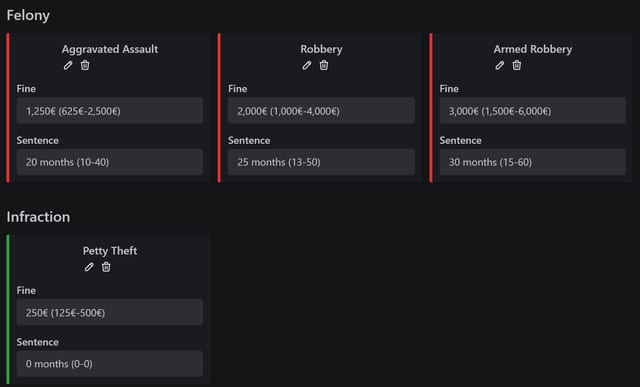Delete the Aggravated Assault charge with trash icon
The height and width of the screenshot is (387, 640).
[x=85, y=65]
